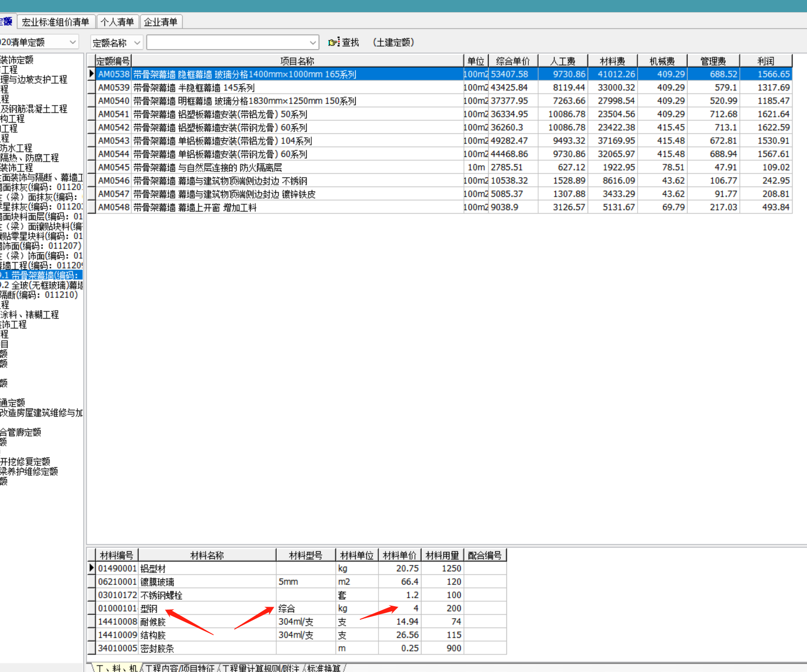Open tree node 涂料、裱糊工程
Viewport: 807px width, 672px height.
coord(29,315)
